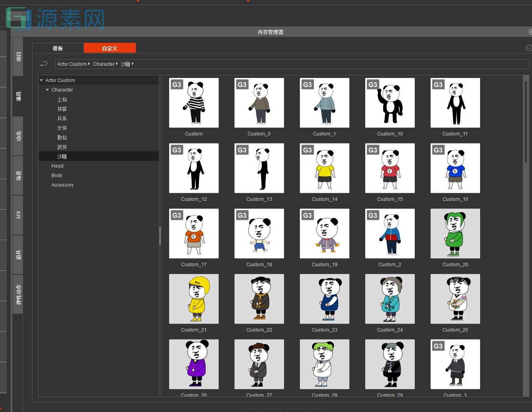Choose the Custom_2 blue-red jacket panda
The height and width of the screenshot is (412, 532).
click(390, 233)
